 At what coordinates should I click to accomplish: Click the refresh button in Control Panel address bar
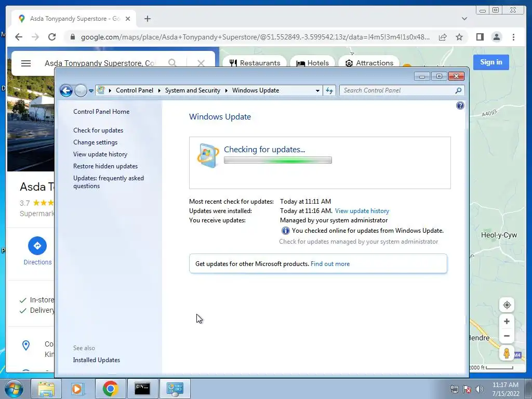tap(329, 90)
